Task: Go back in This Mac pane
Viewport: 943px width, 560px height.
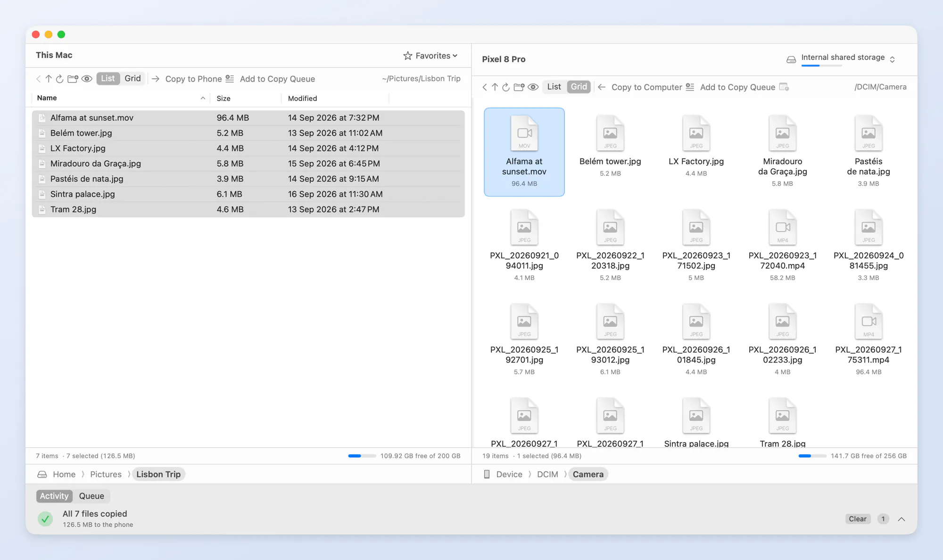Action: [39, 79]
